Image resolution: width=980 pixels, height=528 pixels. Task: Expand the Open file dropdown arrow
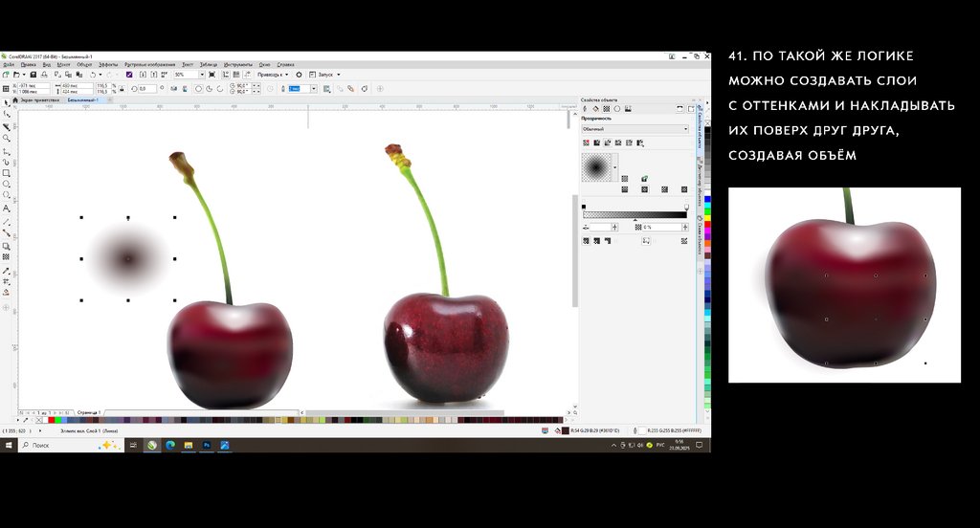pyautogui.click(x=24, y=75)
